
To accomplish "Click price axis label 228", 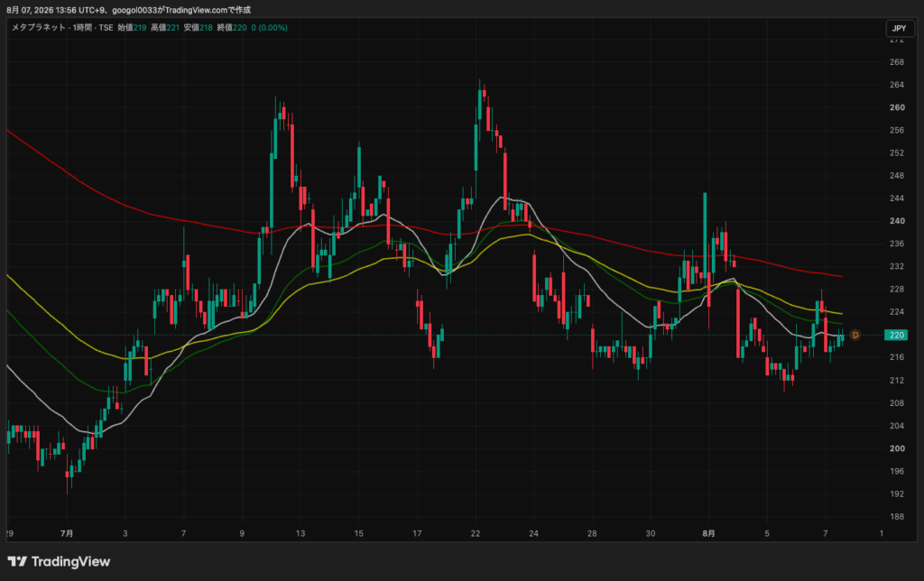I will pos(897,290).
